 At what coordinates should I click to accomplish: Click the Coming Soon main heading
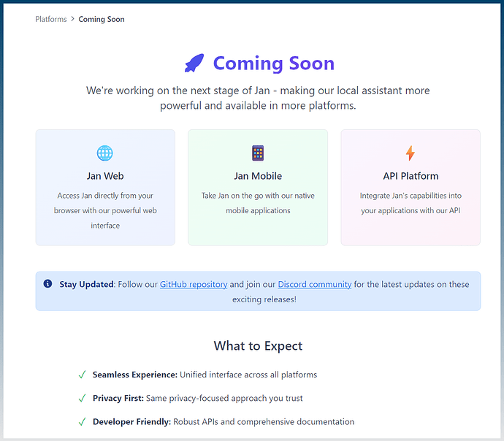[274, 64]
